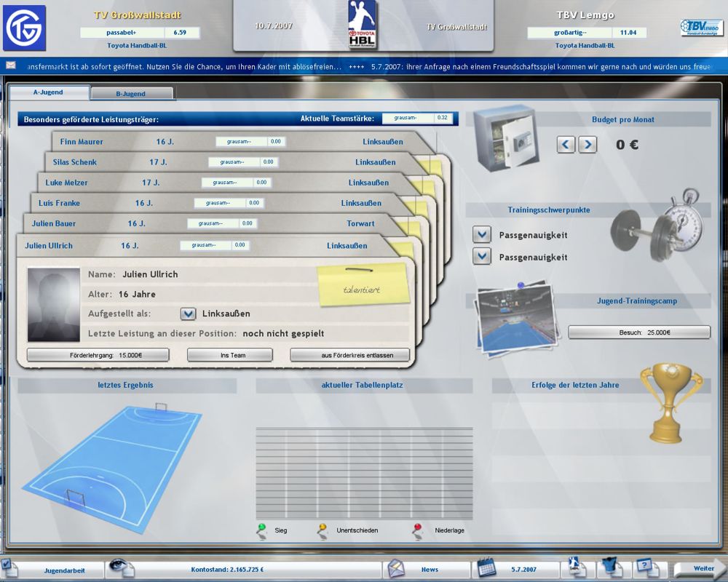Expand the second Passgenauigkeit training focus dropdown
Image resolution: width=728 pixels, height=582 pixels.
tap(481, 256)
